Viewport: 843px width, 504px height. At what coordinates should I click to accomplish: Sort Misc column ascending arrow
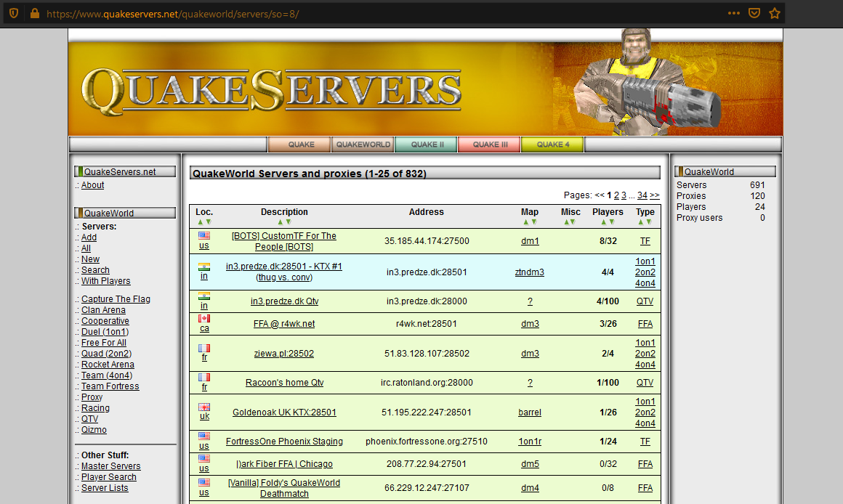[x=566, y=222]
